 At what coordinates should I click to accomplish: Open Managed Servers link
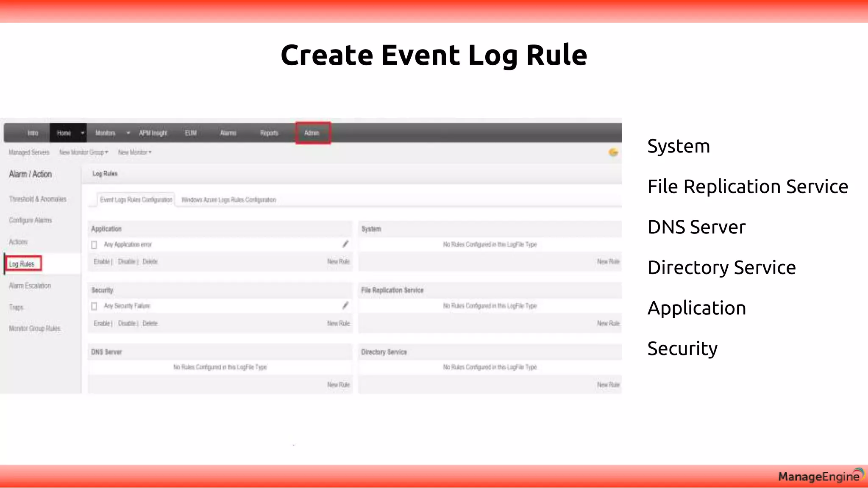click(x=29, y=152)
